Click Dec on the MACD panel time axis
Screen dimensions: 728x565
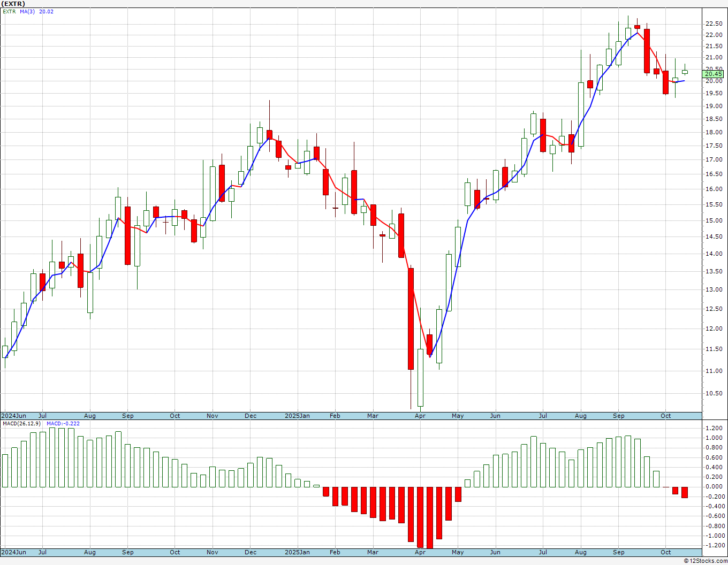251,552
